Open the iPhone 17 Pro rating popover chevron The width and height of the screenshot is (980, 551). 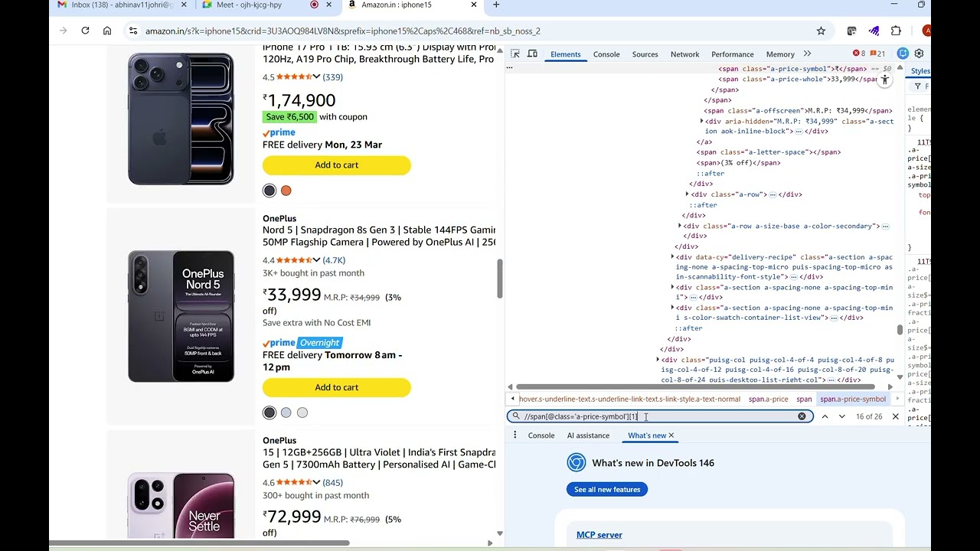[316, 77]
